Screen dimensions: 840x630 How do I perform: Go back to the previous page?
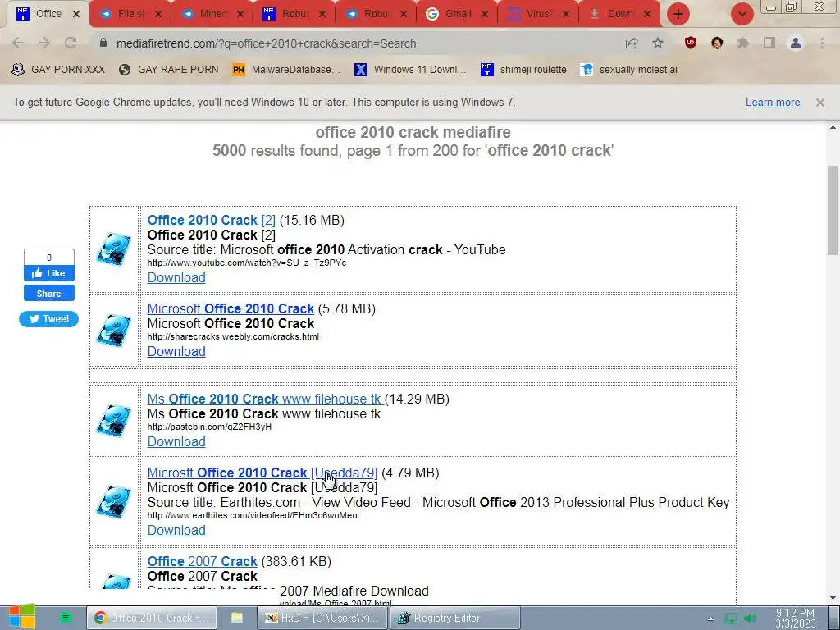18,43
